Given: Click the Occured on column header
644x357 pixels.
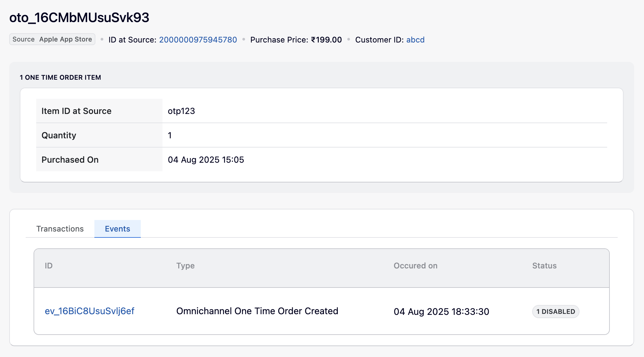Looking at the screenshot, I should [415, 266].
